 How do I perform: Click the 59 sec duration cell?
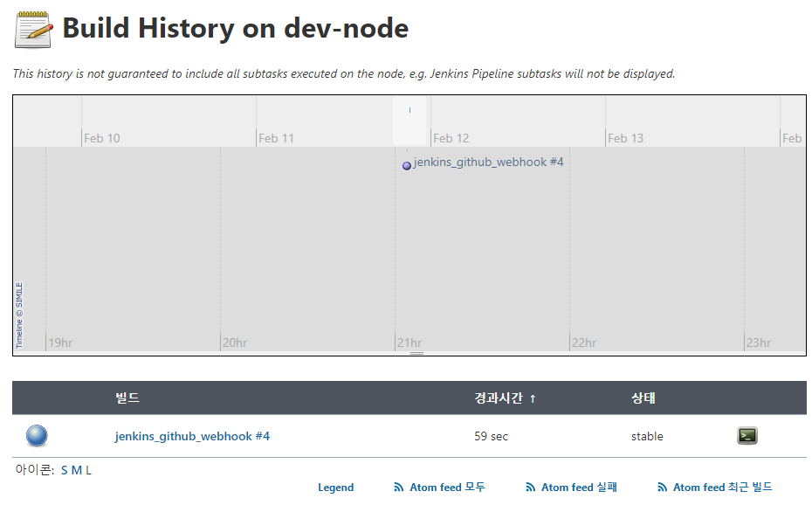point(491,437)
